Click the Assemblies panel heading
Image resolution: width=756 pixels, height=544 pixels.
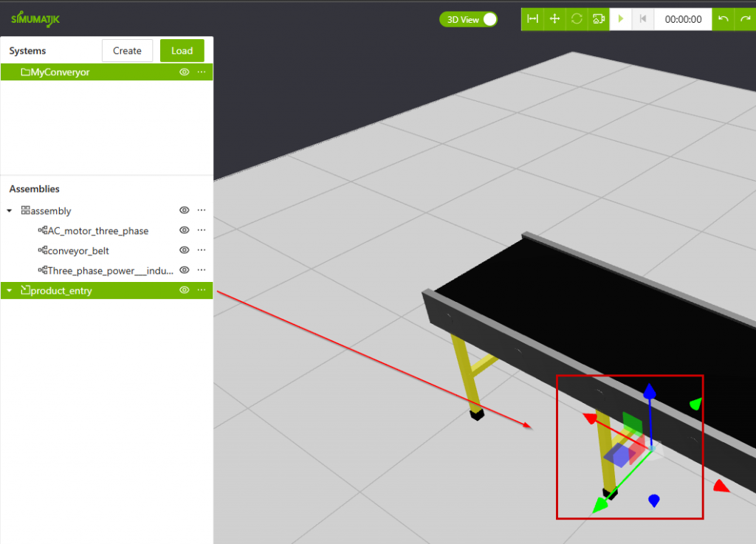click(x=34, y=189)
